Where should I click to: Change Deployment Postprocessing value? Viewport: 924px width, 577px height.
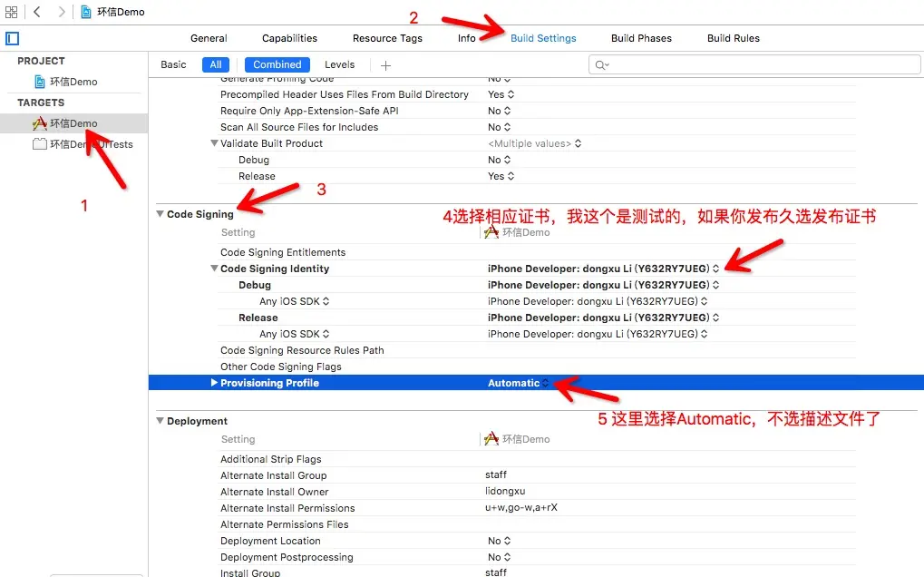(x=499, y=557)
